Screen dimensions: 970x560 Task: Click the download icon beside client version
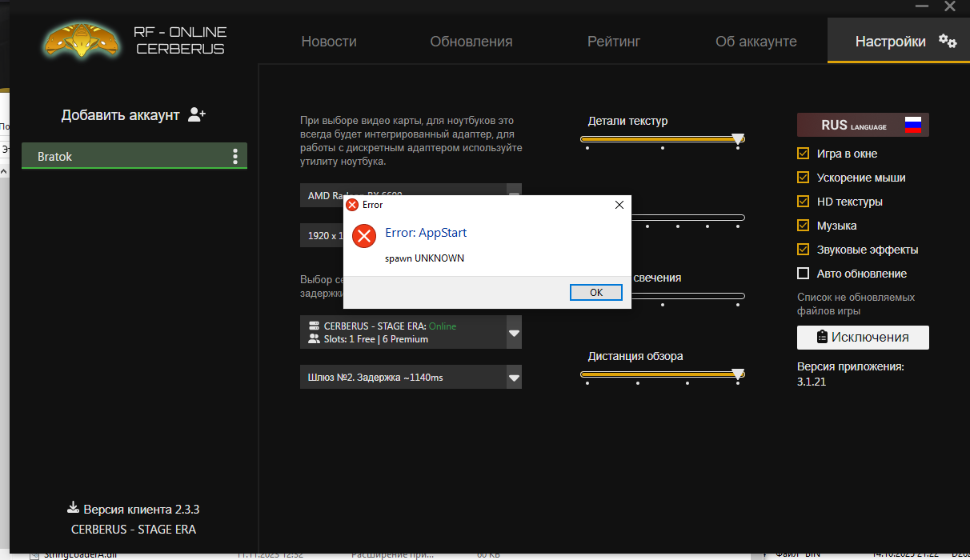(73, 509)
